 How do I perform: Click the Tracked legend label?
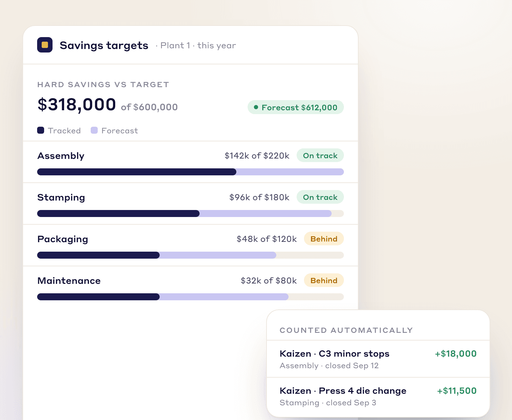point(64,131)
